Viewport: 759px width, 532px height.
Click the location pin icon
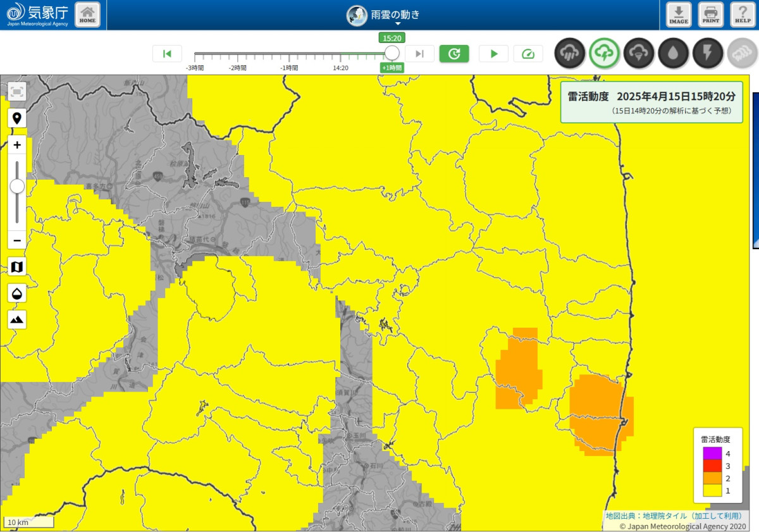[x=17, y=118]
